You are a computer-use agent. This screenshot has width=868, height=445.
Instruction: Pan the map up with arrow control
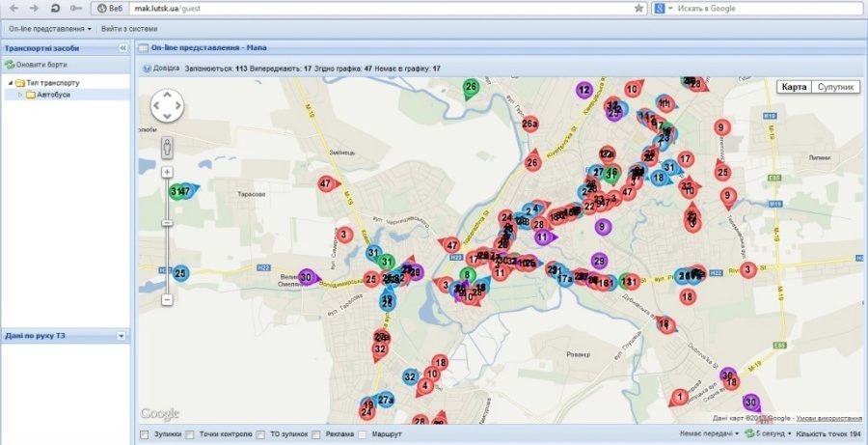click(x=168, y=95)
